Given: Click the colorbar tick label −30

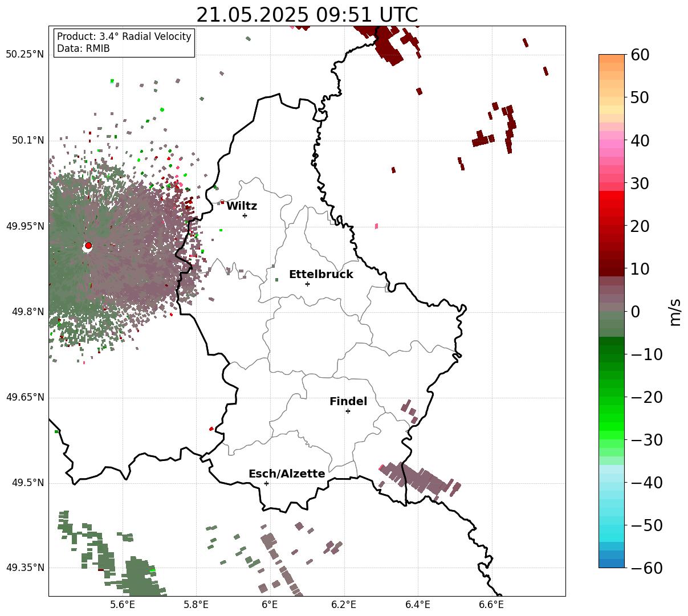Looking at the screenshot, I should tap(646, 440).
